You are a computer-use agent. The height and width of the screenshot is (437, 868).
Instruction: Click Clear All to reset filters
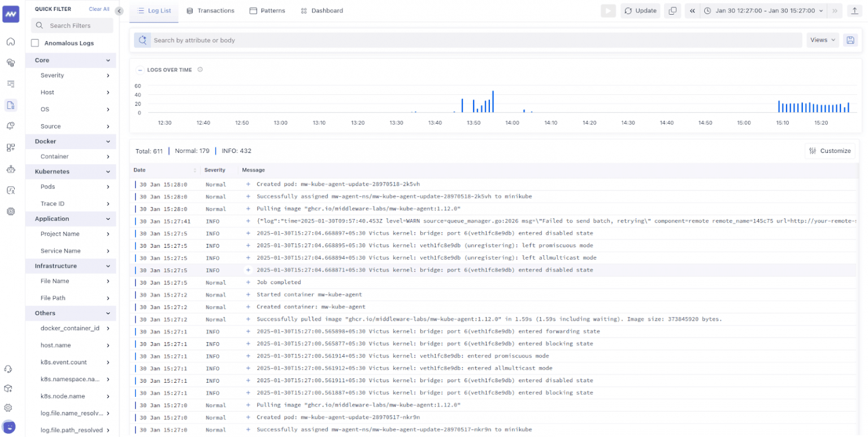pos(99,8)
